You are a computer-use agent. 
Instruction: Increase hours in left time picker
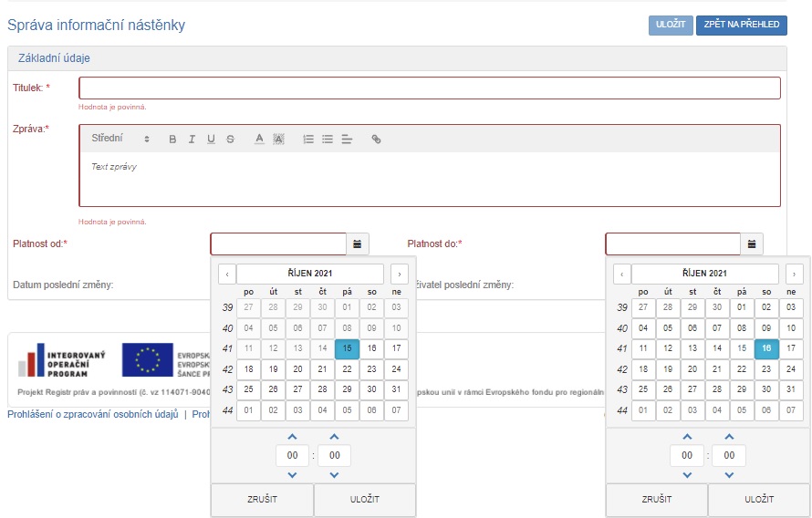292,438
